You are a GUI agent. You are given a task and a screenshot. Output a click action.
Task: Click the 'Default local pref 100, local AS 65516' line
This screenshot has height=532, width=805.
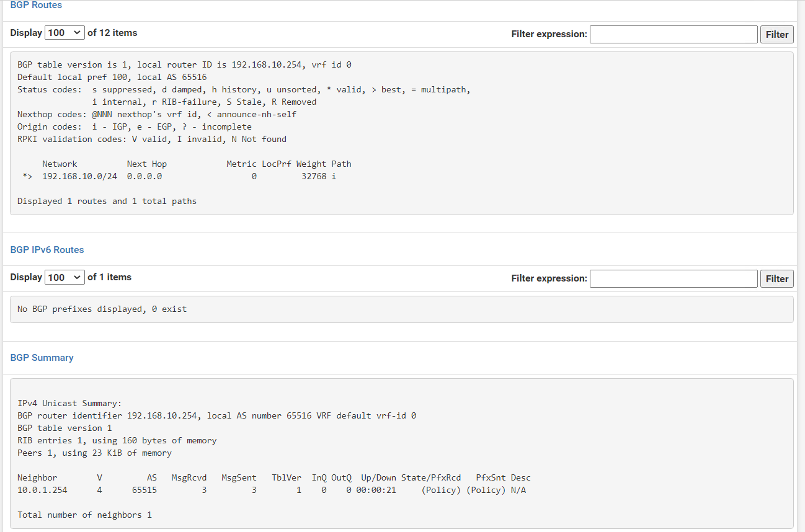(x=112, y=78)
